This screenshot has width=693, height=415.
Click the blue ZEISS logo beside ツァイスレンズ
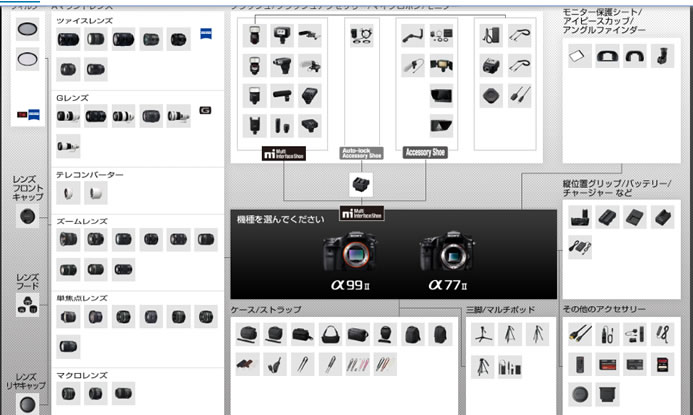pyautogui.click(x=206, y=33)
